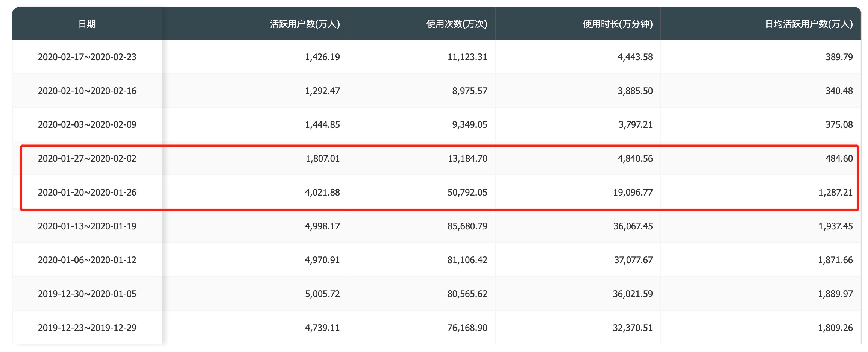The width and height of the screenshot is (868, 352).
Task: Select the 2019-12-30~2020-01-05 date cell
Action: 87,294
